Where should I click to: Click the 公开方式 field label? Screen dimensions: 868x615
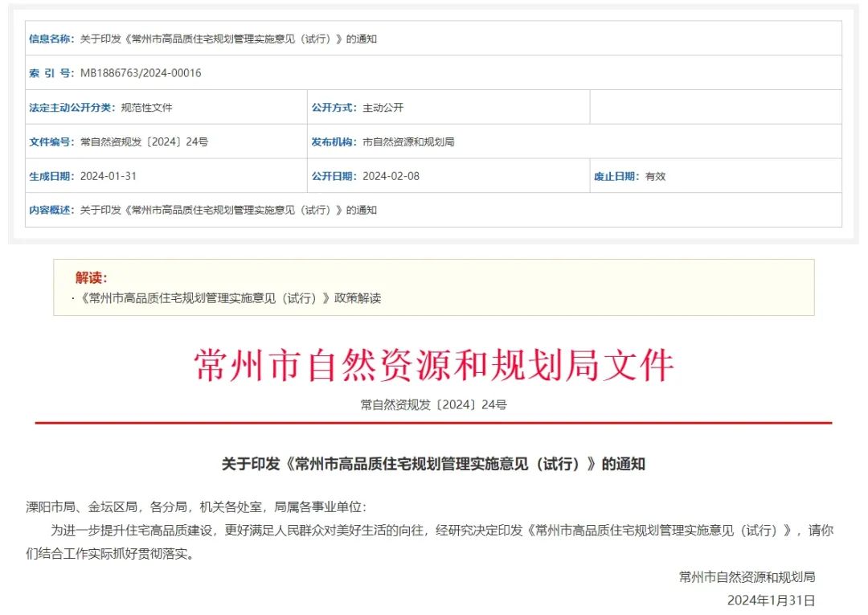tap(333, 106)
